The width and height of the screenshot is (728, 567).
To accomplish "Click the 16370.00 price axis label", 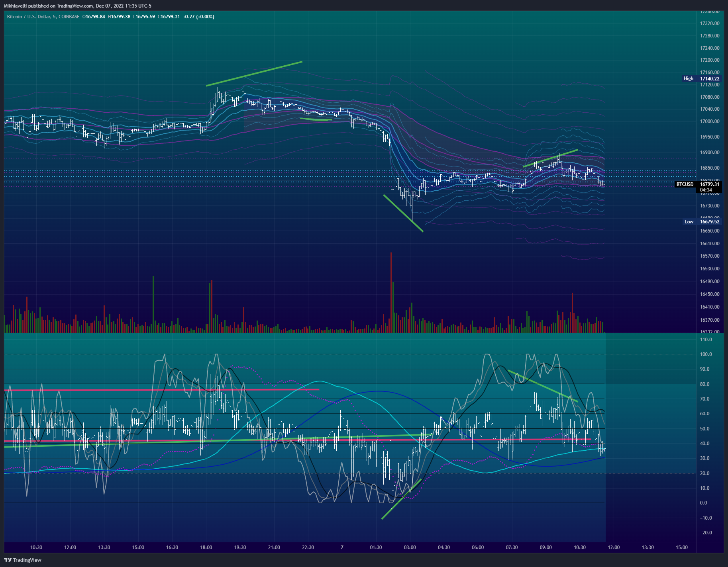I will coord(710,320).
